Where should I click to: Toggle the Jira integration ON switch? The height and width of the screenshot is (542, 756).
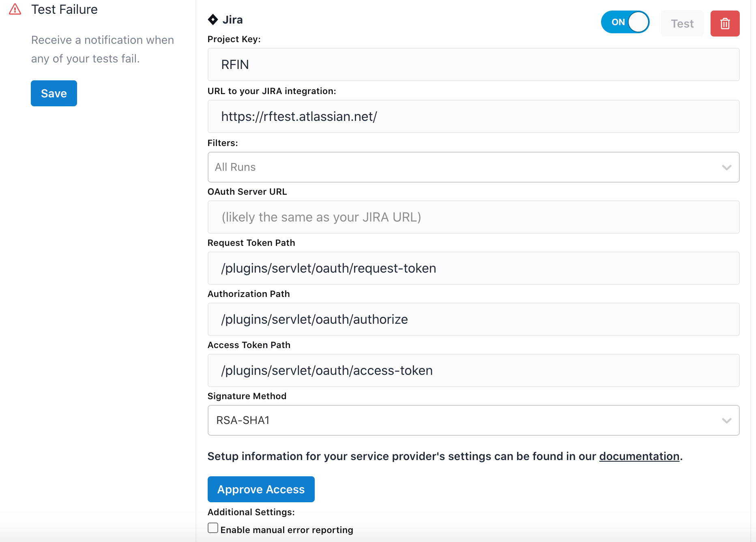click(625, 22)
